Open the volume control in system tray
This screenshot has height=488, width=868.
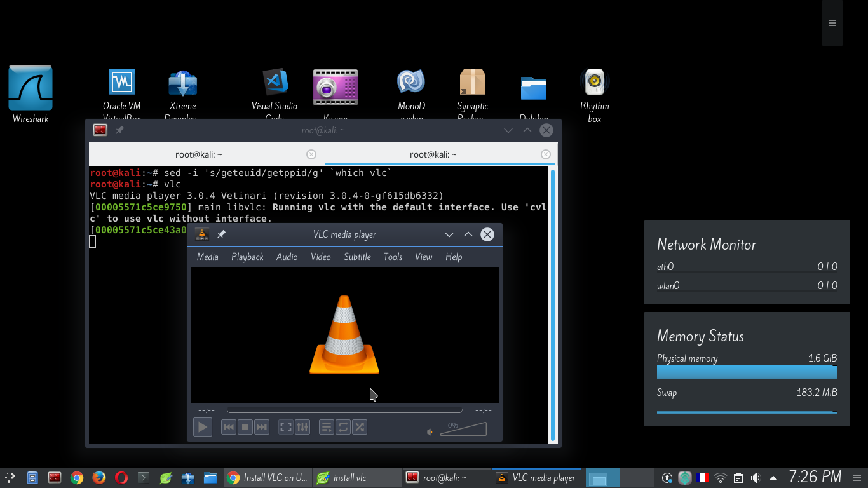(x=756, y=478)
